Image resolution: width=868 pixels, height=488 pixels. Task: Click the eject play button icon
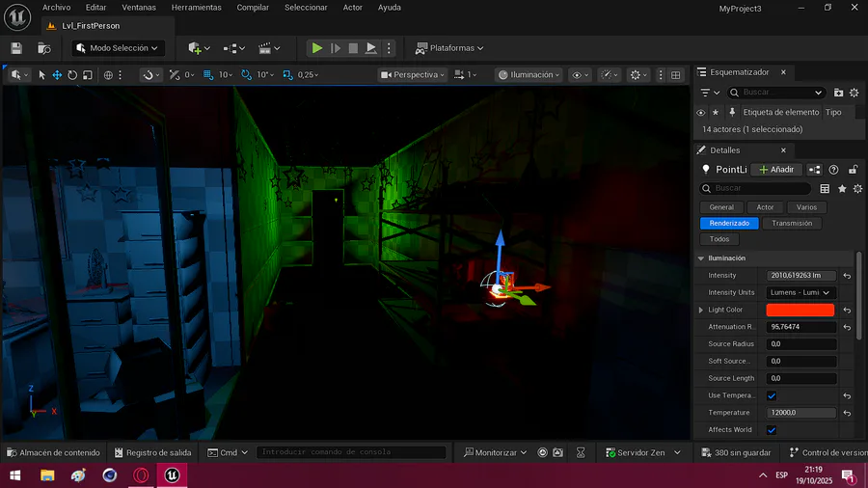371,48
